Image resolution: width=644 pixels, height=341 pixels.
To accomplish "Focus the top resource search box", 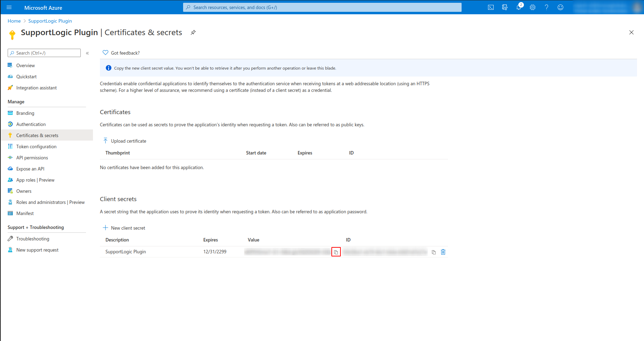I will [x=322, y=7].
